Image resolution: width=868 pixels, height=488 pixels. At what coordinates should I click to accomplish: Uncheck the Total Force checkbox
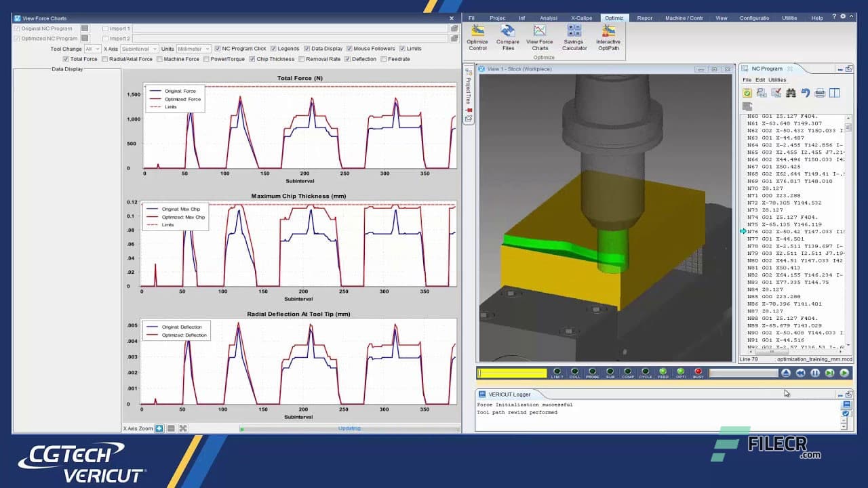66,59
